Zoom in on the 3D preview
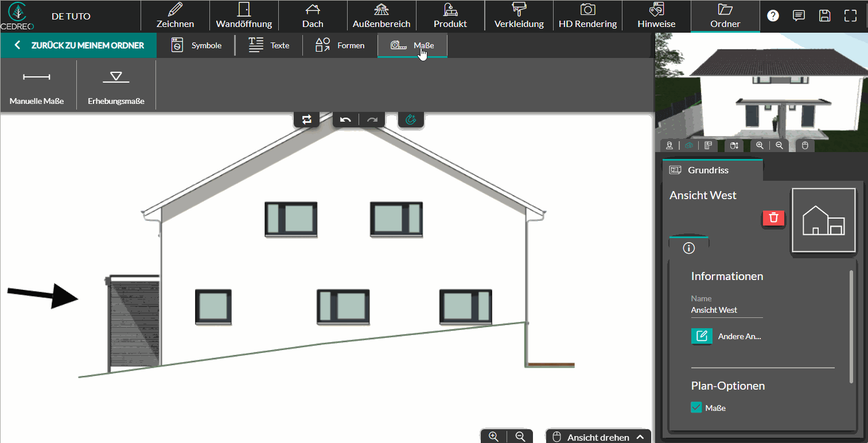The width and height of the screenshot is (868, 443). point(760,146)
